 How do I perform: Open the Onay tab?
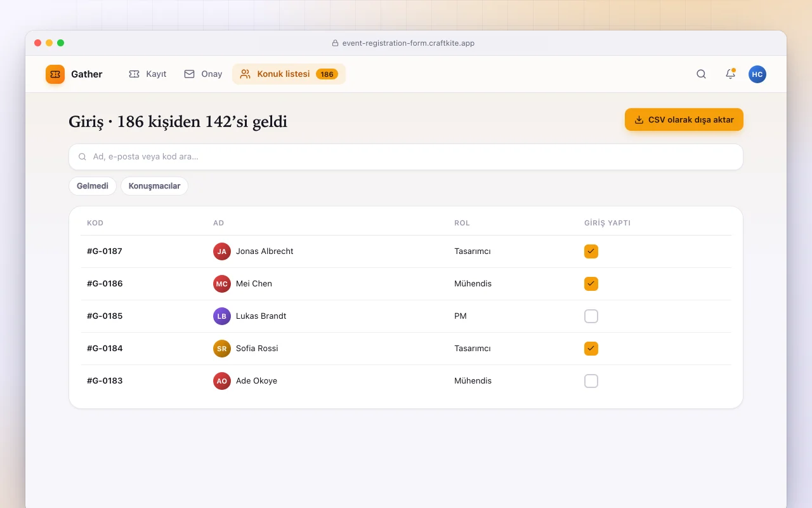[203, 74]
